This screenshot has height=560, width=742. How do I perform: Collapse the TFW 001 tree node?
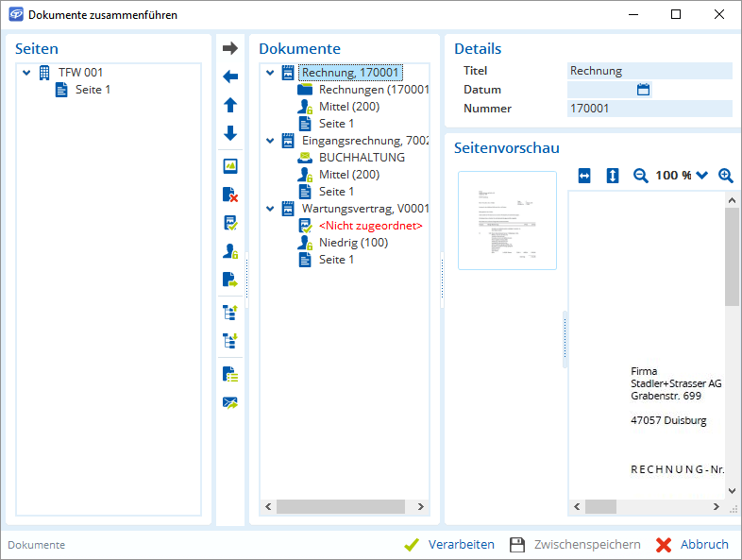pyautogui.click(x=26, y=73)
